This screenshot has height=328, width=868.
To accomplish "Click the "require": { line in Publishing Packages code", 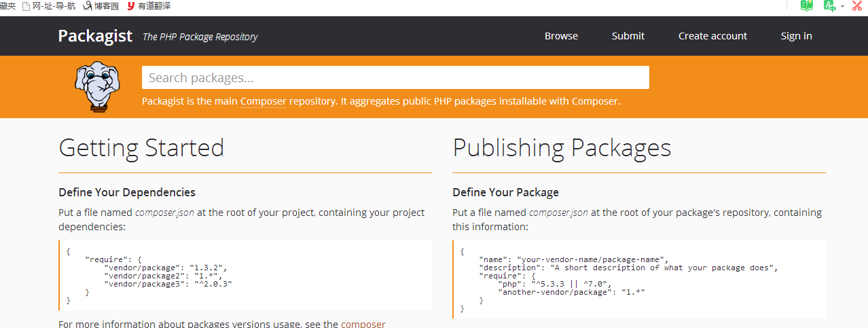I will [x=506, y=276].
